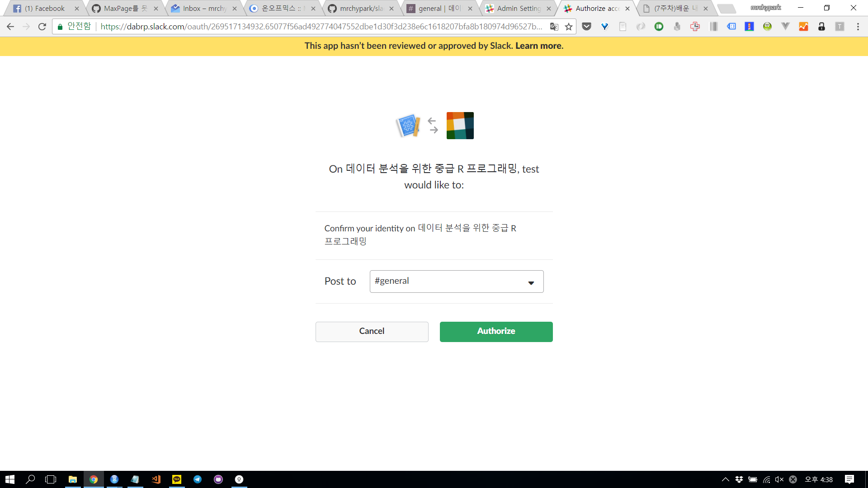
Task: Expand the Post to #general dropdown
Action: click(x=456, y=282)
